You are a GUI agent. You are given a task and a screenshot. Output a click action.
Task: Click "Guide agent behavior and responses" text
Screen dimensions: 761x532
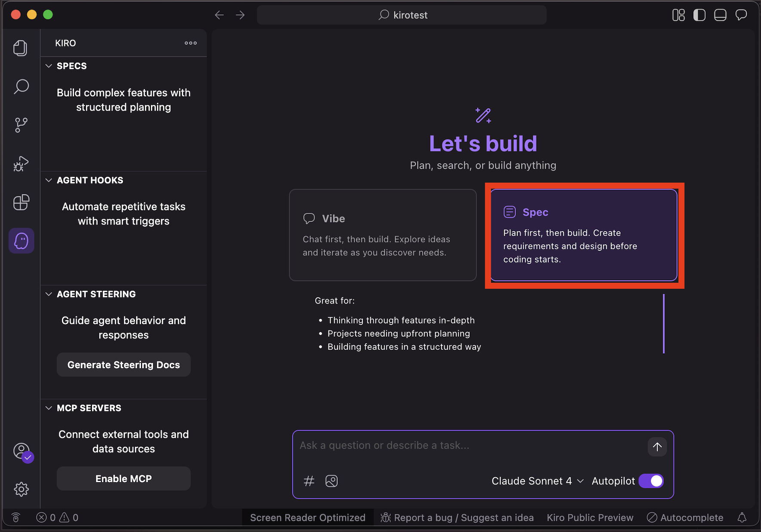(x=123, y=327)
